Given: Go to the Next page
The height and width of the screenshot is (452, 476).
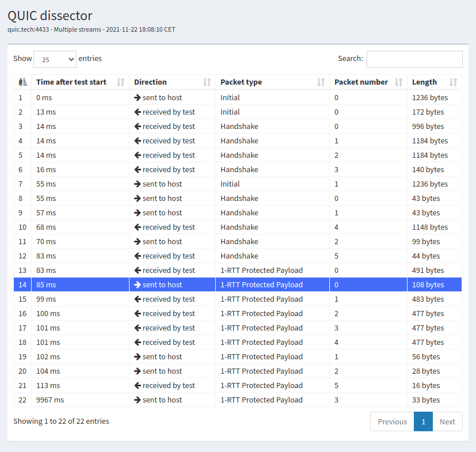Looking at the screenshot, I should 447,421.
